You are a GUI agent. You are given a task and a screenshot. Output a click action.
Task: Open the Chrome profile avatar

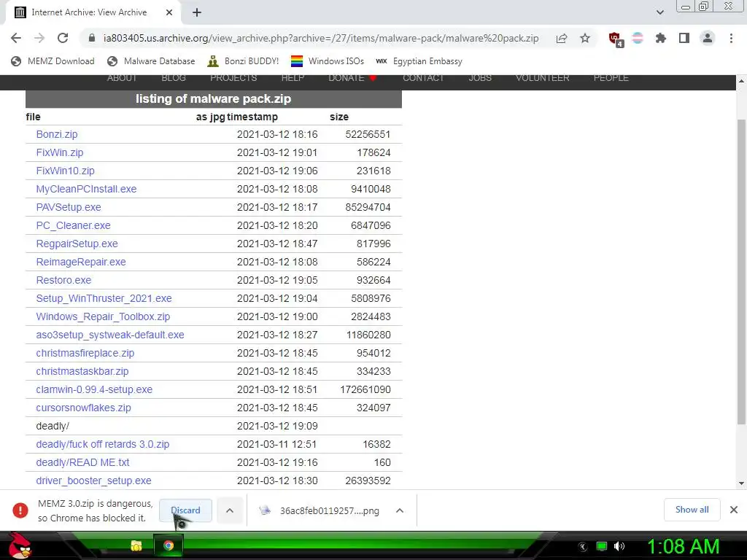[x=708, y=38]
